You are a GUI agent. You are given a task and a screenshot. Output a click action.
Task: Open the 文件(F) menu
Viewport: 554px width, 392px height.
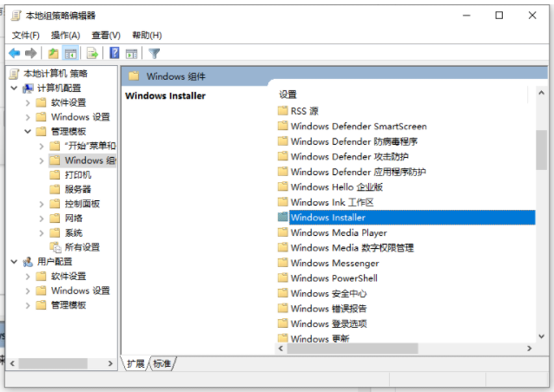pyautogui.click(x=25, y=36)
